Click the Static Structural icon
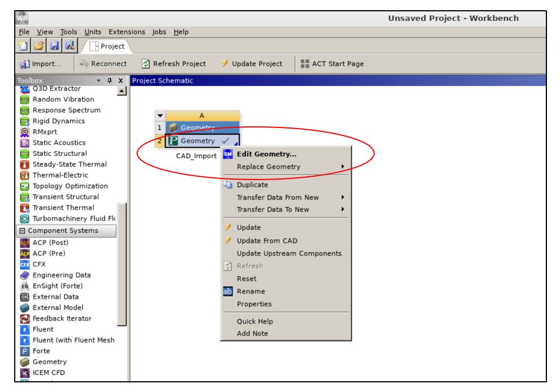This screenshot has height=392, width=560. (24, 154)
